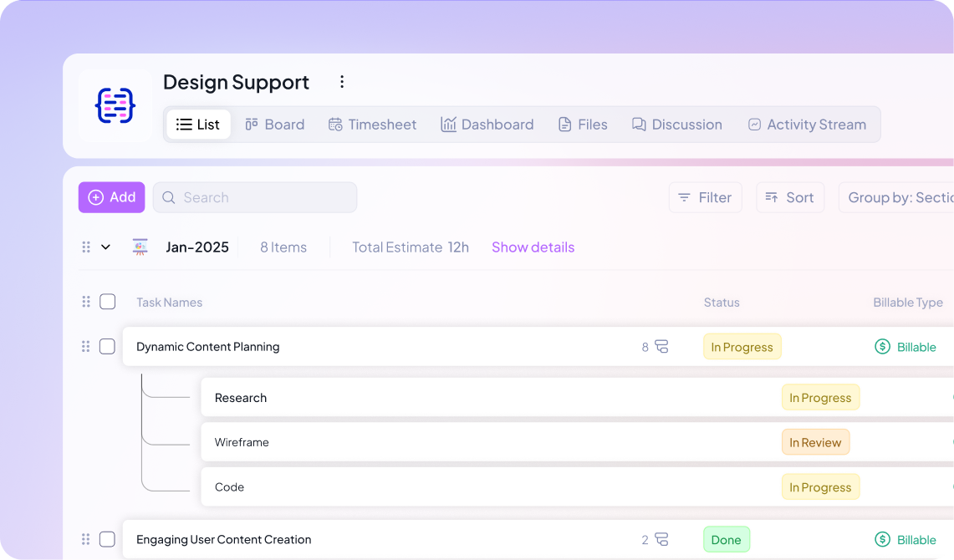The width and height of the screenshot is (954, 560).
Task: Click Billable dollar icon on Engaging User Content Creation
Action: click(x=882, y=539)
